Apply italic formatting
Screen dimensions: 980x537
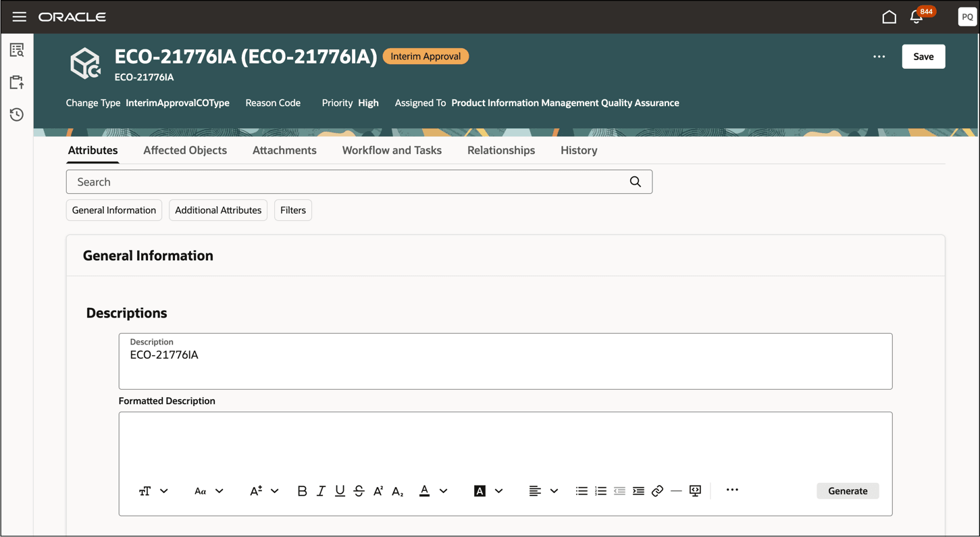(x=320, y=491)
